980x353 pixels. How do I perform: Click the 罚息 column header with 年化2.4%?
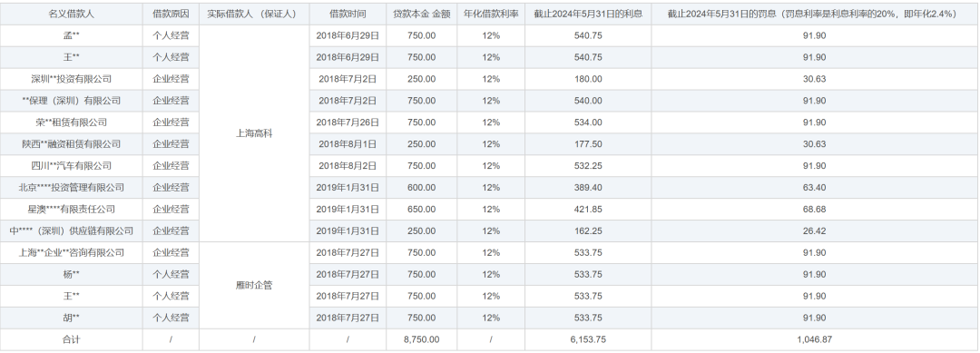814,14
